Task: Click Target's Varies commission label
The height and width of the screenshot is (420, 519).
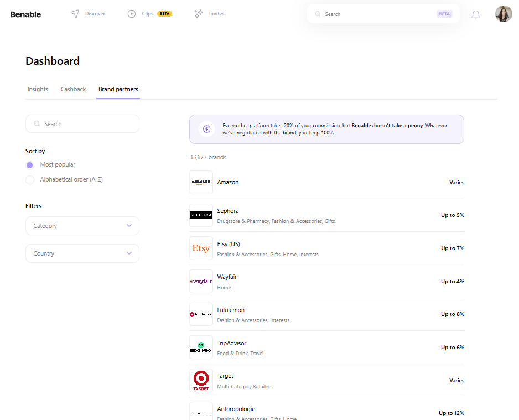Action: [457, 381]
